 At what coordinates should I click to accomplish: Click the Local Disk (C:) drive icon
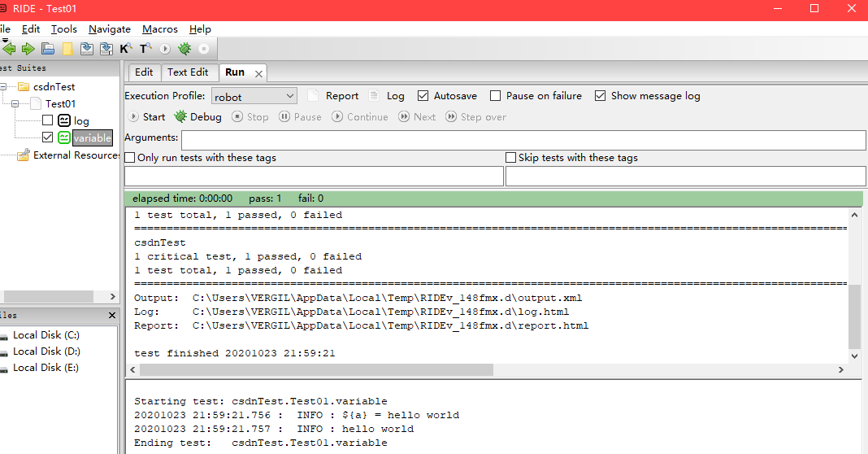click(4, 337)
